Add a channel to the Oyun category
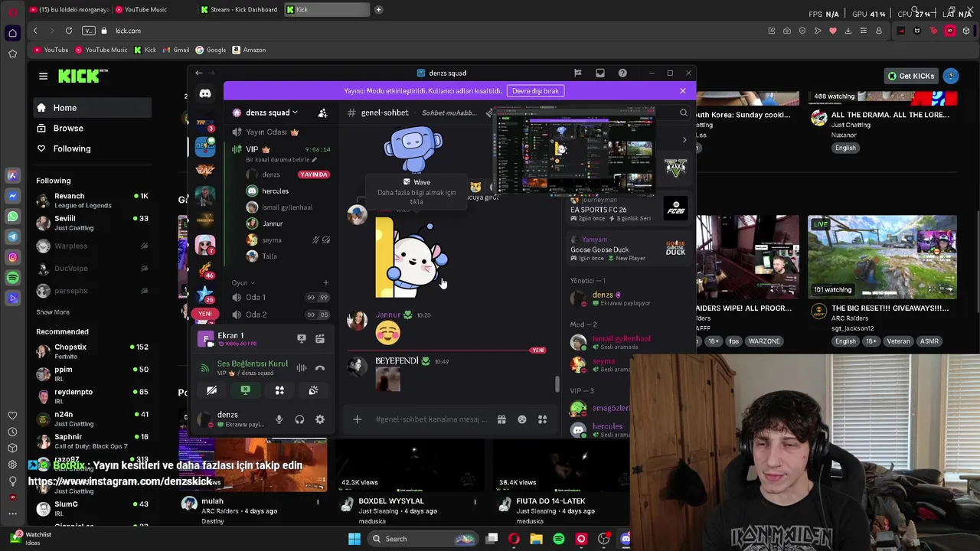This screenshot has height=551, width=980. click(325, 282)
